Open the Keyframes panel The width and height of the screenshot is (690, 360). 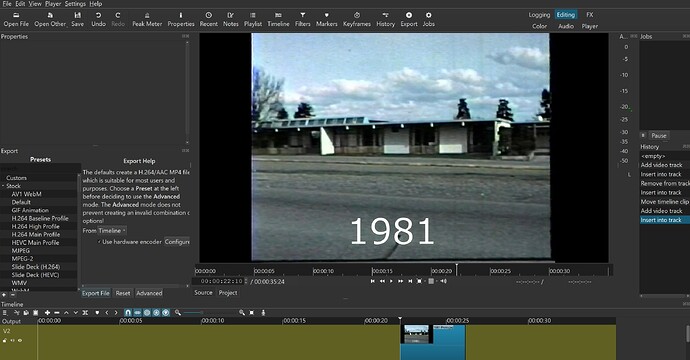(x=357, y=20)
